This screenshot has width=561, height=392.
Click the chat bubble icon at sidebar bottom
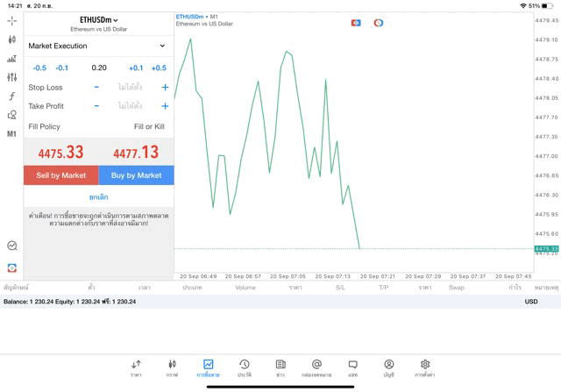coord(11,246)
